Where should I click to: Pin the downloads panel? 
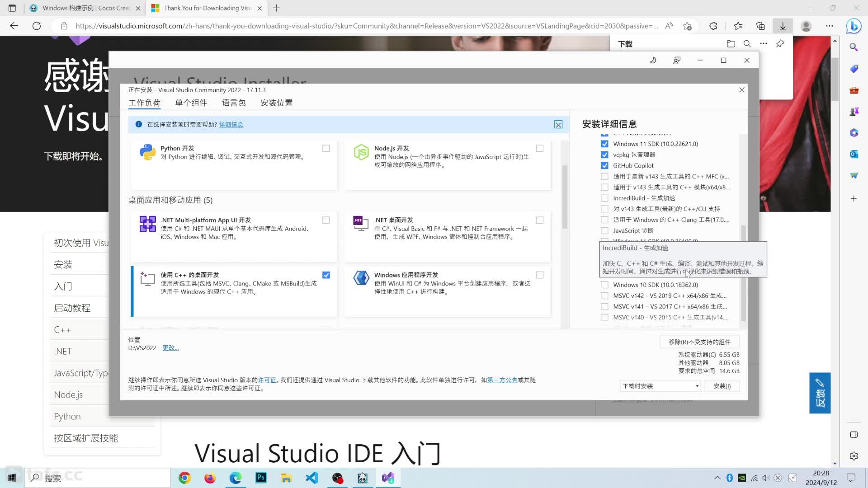click(x=780, y=44)
